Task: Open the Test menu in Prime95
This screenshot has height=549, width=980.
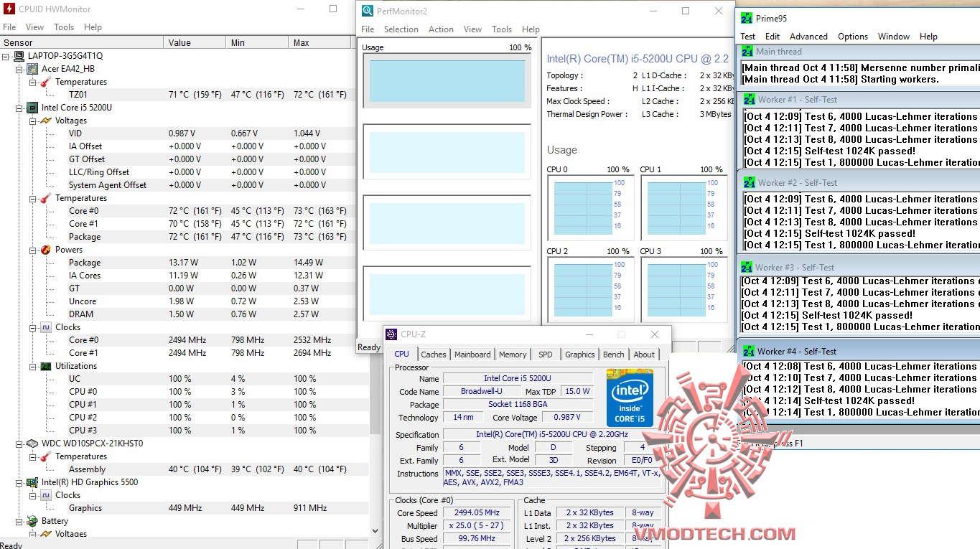Action: pyautogui.click(x=748, y=37)
